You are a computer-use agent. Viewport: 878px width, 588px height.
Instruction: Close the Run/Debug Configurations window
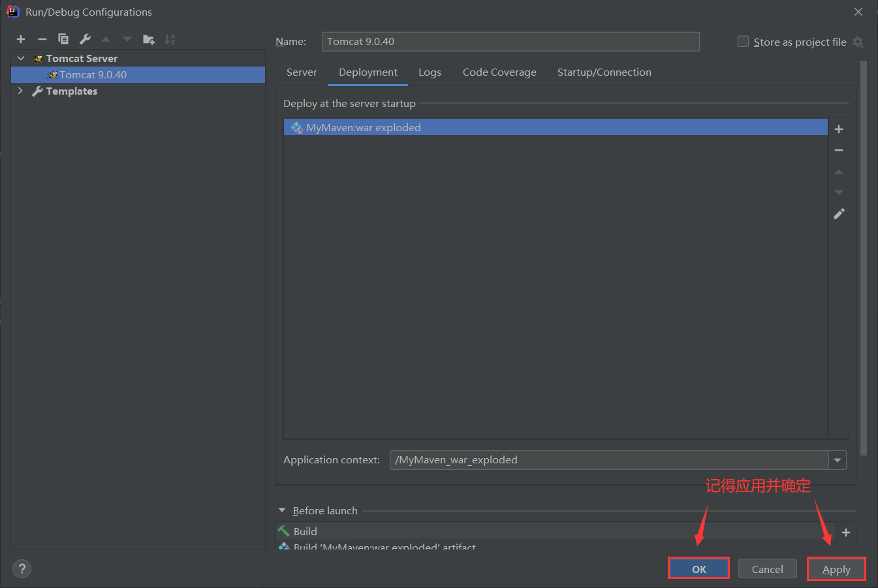click(x=858, y=12)
